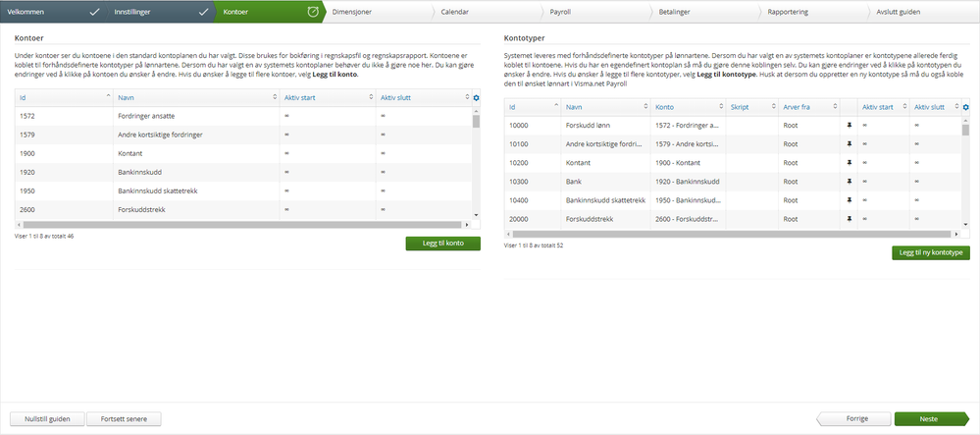The image size is (980, 435).
Task: Click Neste to continue
Action: click(x=931, y=418)
